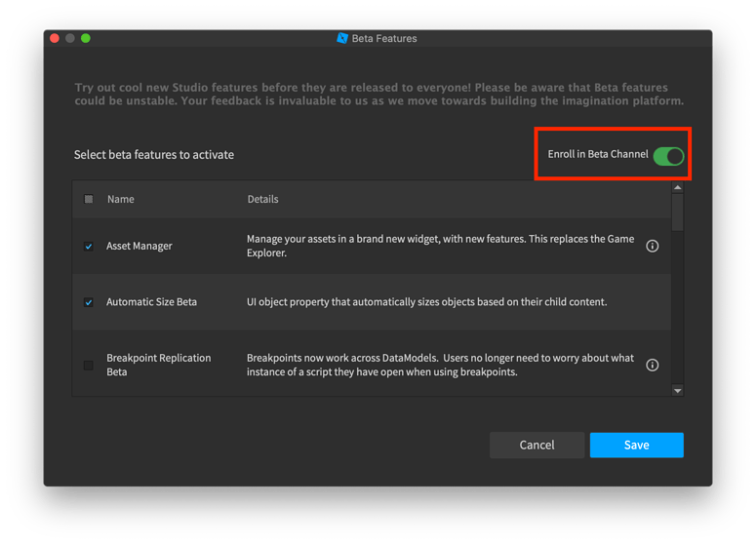Viewport: 756px width, 544px height.
Task: Click the 'Beta Features' title text
Action: [384, 38]
